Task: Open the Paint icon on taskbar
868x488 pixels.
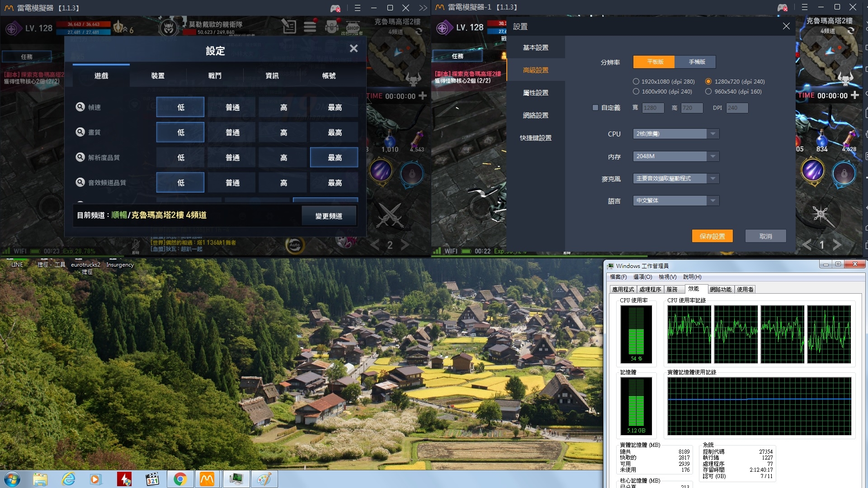Action: tap(264, 479)
